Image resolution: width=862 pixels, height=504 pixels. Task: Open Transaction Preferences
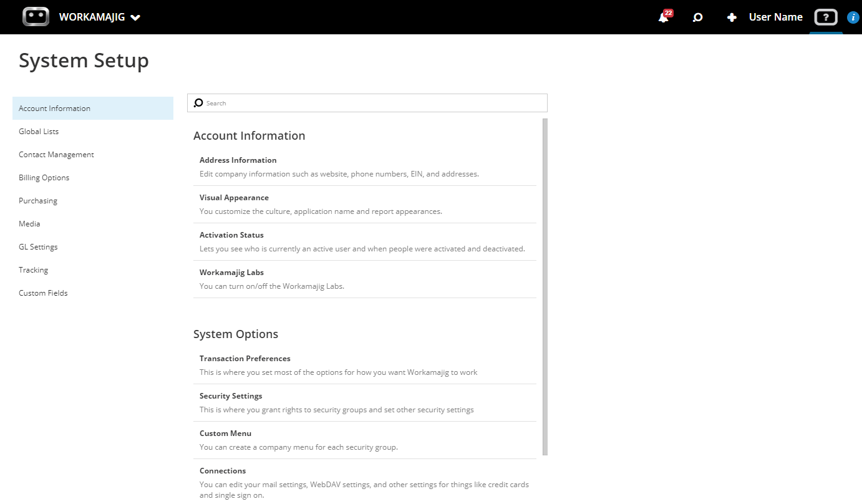click(365, 366)
